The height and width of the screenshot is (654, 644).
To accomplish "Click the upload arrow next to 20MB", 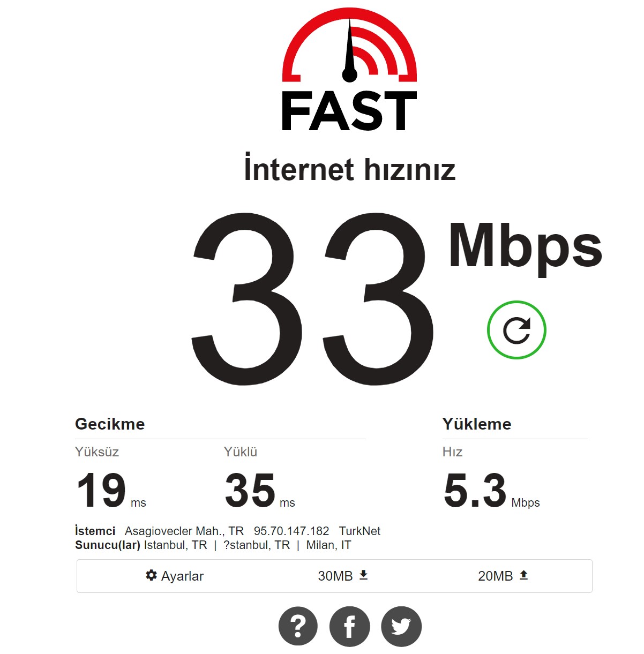I will [524, 575].
